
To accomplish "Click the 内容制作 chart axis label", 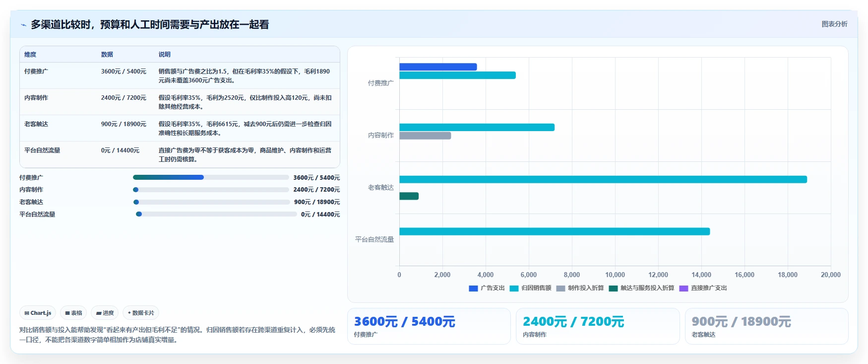I will 381,136.
